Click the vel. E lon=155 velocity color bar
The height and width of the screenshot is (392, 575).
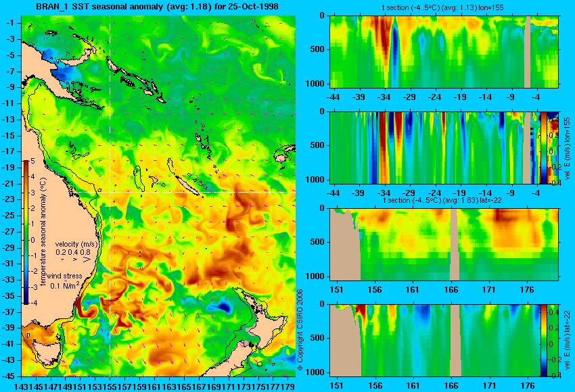pyautogui.click(x=543, y=147)
